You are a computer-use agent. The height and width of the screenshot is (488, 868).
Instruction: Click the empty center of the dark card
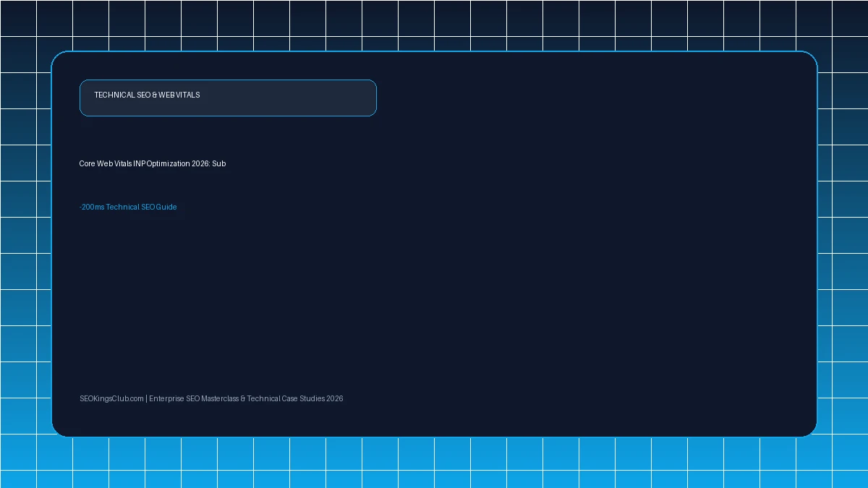click(x=434, y=289)
